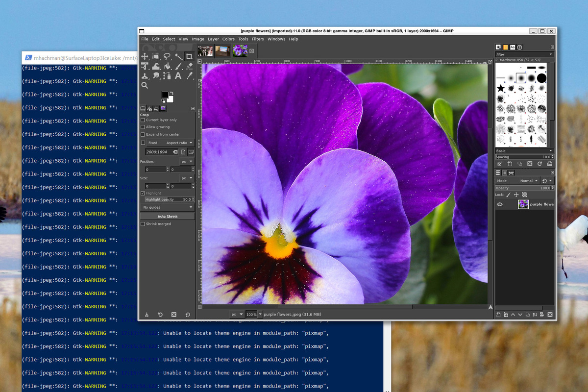This screenshot has width=588, height=392.
Task: Switch to the Fonts tab
Action: (x=513, y=47)
